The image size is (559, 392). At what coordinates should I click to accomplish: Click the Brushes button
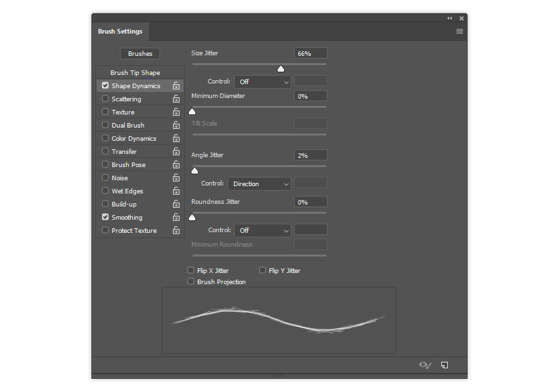point(140,53)
